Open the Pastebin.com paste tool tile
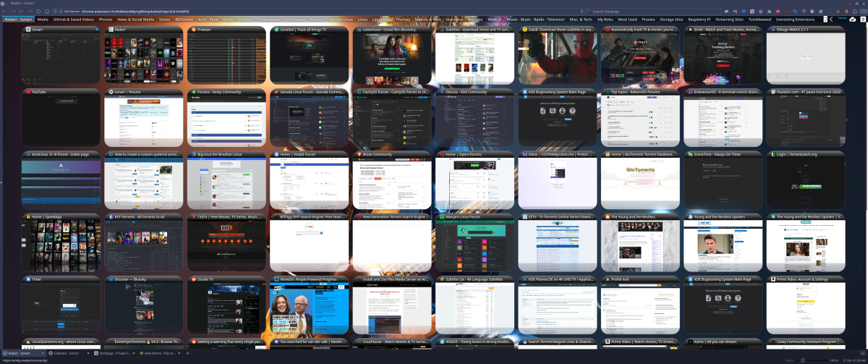The height and width of the screenshot is (364, 868). [x=806, y=117]
